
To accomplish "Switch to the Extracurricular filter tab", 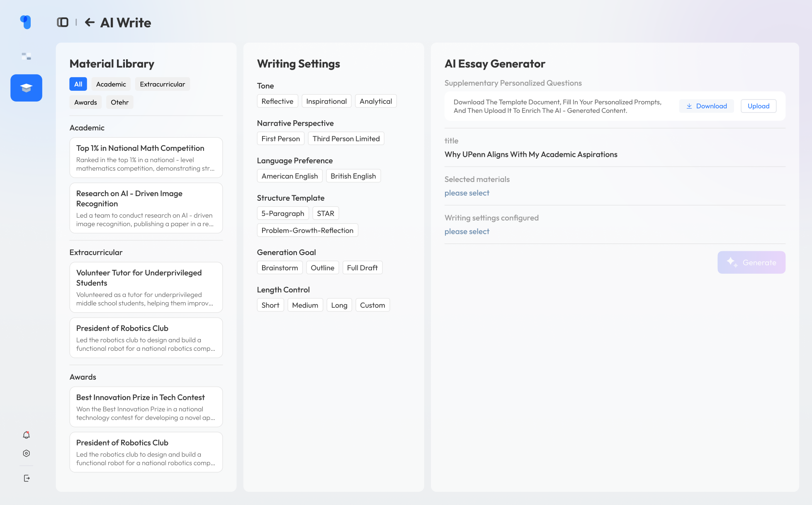I will pos(162,84).
